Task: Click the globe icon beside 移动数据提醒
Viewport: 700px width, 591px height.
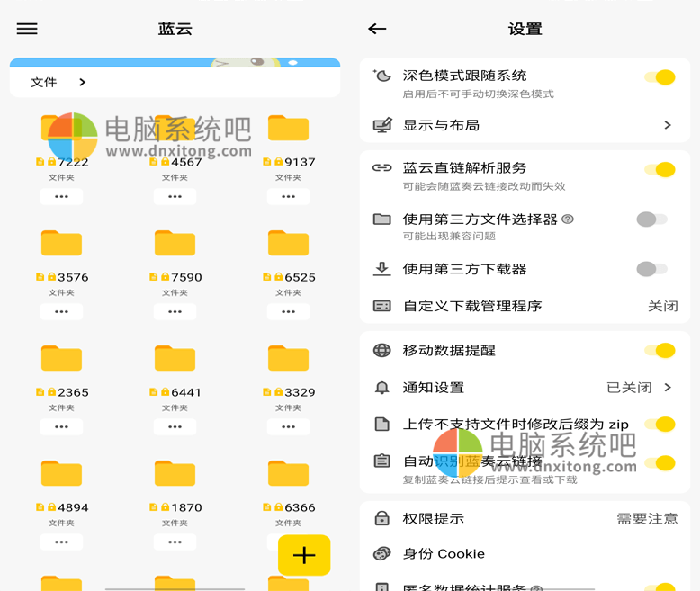Action: pos(382,351)
